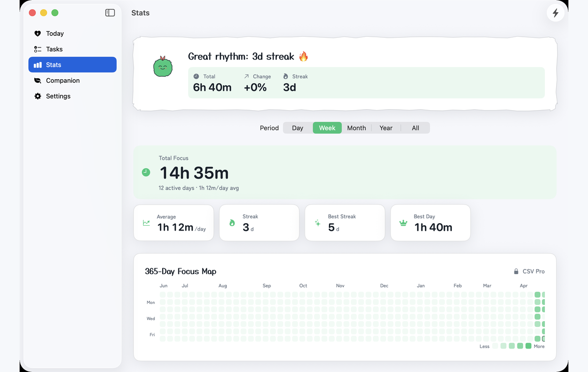Click the heart icon beside Today
The image size is (588, 372).
pyautogui.click(x=38, y=33)
